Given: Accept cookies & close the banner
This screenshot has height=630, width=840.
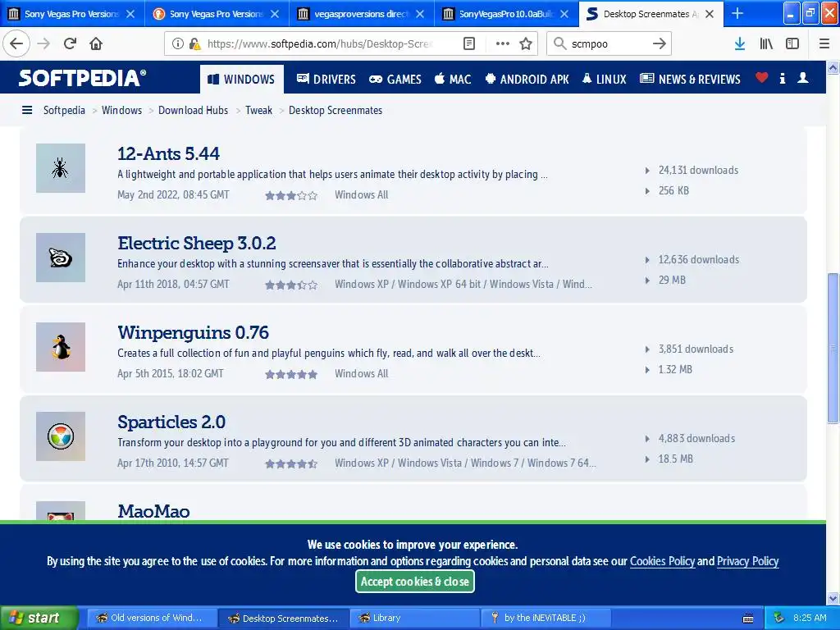Looking at the screenshot, I should [x=414, y=582].
